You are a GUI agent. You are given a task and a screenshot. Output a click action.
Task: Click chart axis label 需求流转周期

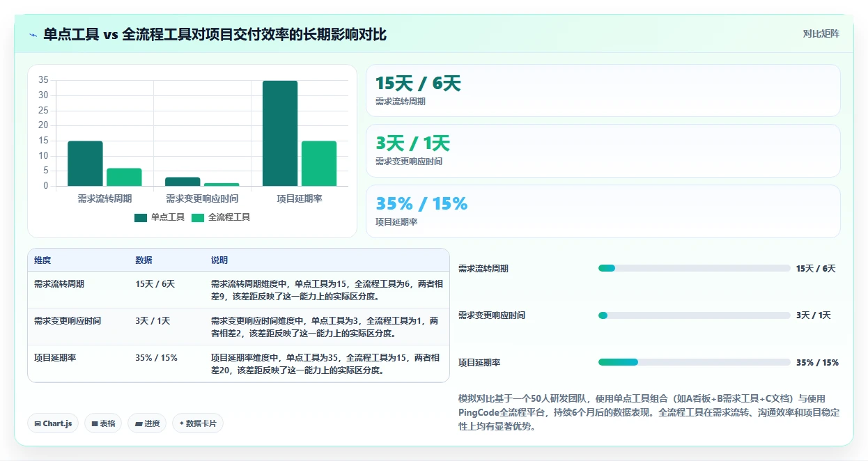tap(104, 199)
